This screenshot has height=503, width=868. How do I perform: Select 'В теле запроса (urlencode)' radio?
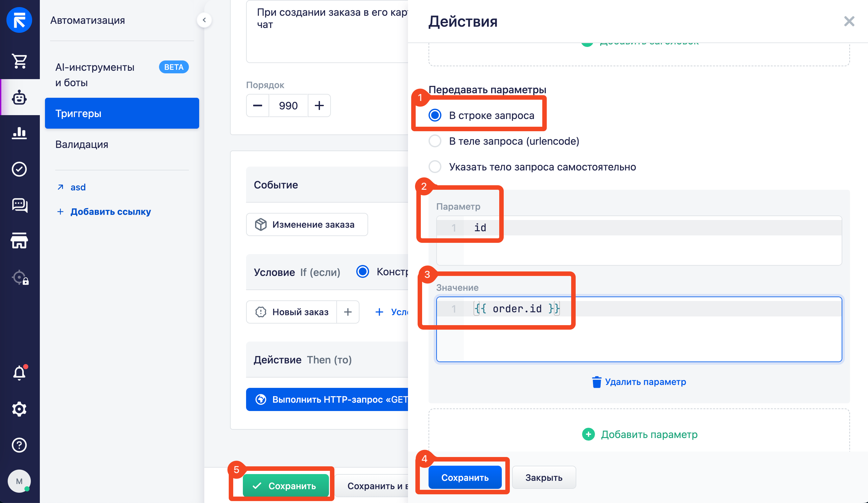coord(435,141)
